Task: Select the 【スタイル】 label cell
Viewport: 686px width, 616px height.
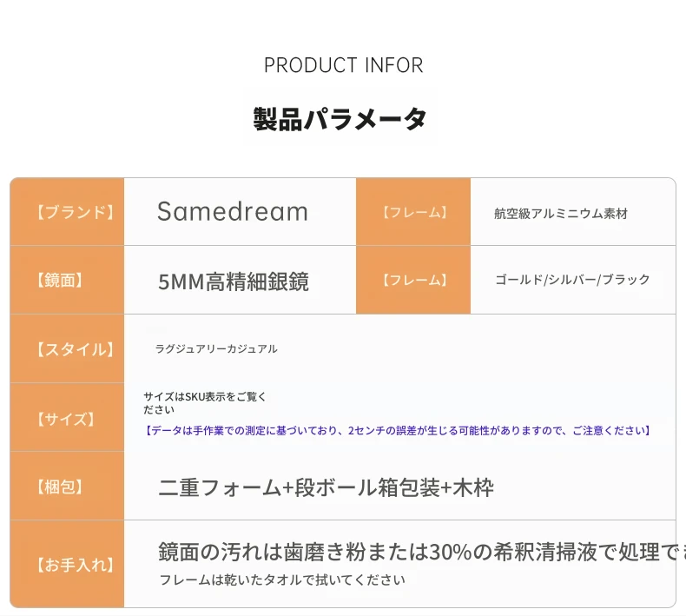Action: [x=67, y=349]
